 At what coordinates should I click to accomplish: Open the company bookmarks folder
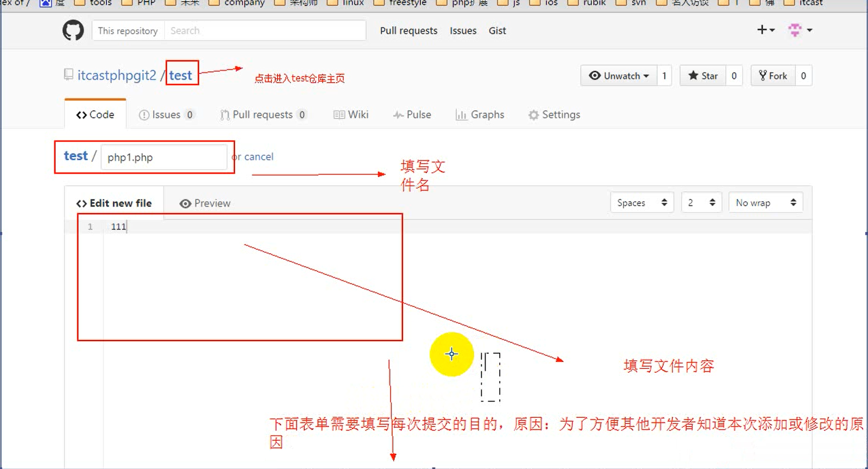(237, 3)
